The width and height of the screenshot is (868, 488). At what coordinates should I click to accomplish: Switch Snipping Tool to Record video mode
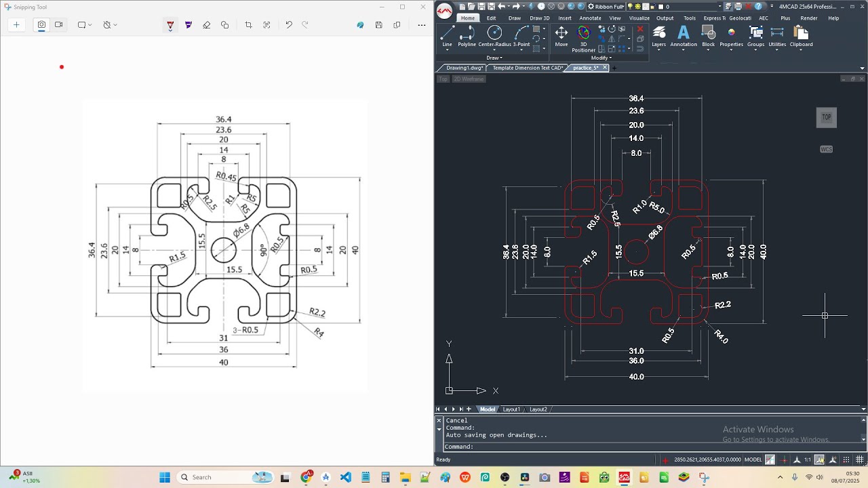coord(59,25)
